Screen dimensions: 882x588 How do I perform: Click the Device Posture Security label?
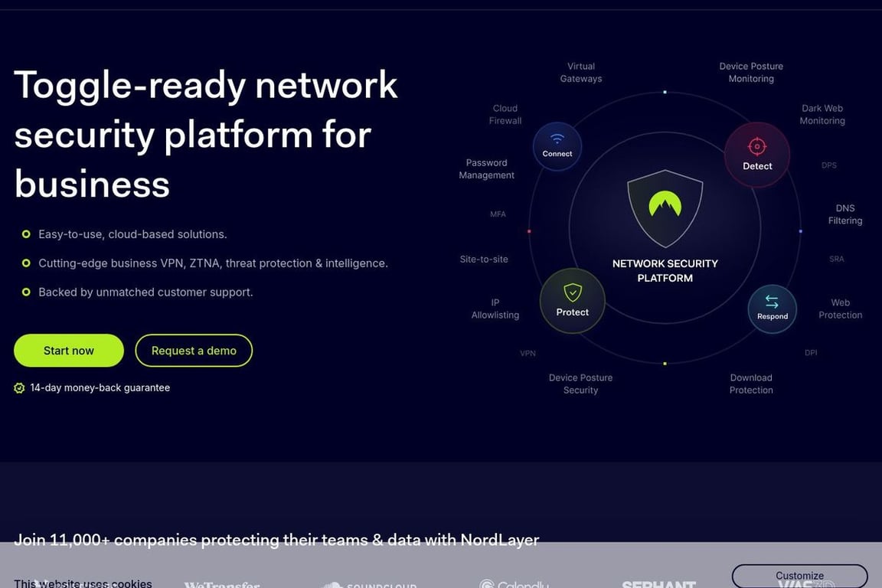coord(580,384)
